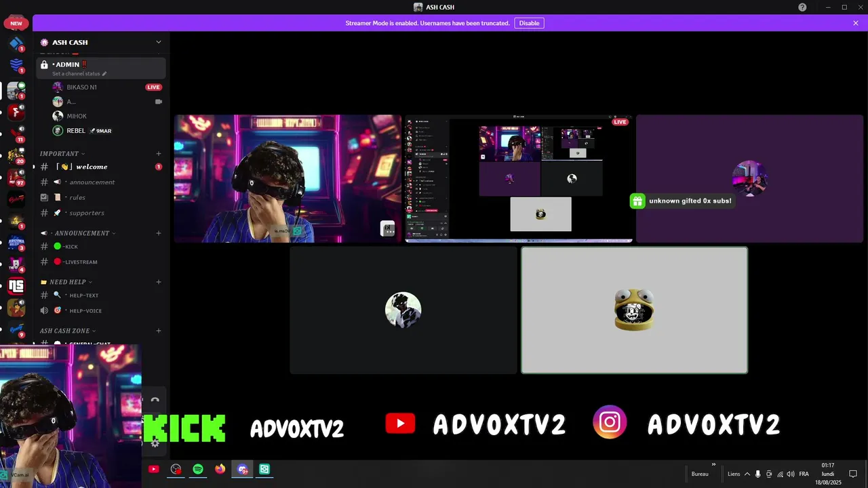Select the ADMIN voice channel
Screen dimensions: 868x488
pos(101,68)
